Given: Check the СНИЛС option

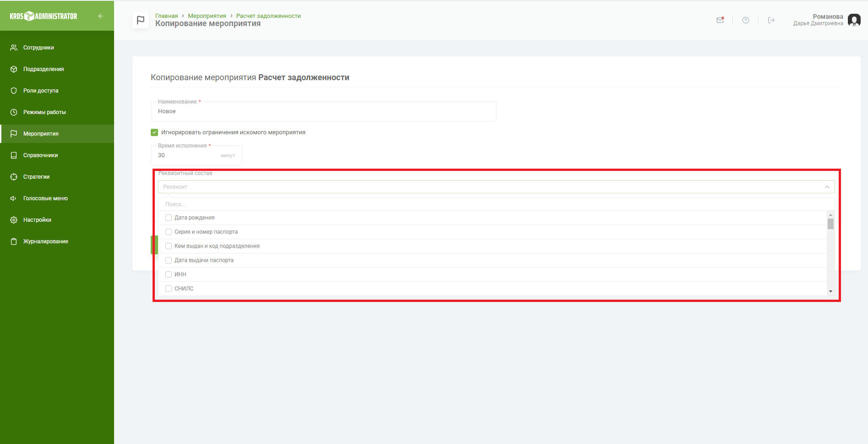Looking at the screenshot, I should [x=169, y=289].
